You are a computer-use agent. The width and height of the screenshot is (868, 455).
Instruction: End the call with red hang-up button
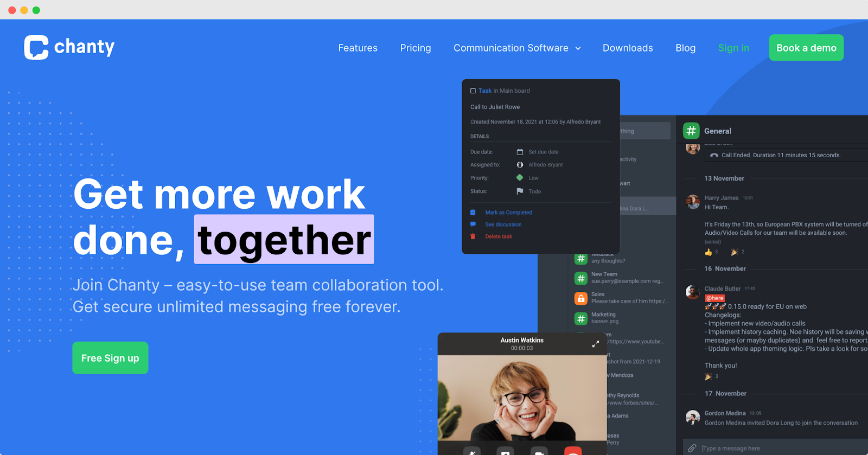[x=573, y=451]
